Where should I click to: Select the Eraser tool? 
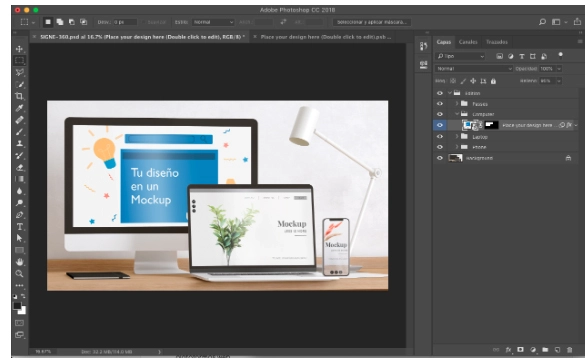(x=20, y=167)
